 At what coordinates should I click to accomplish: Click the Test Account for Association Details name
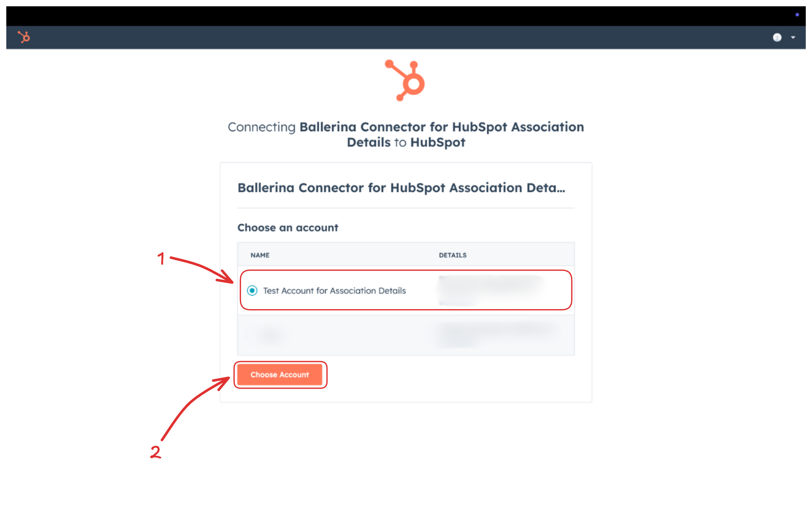334,291
